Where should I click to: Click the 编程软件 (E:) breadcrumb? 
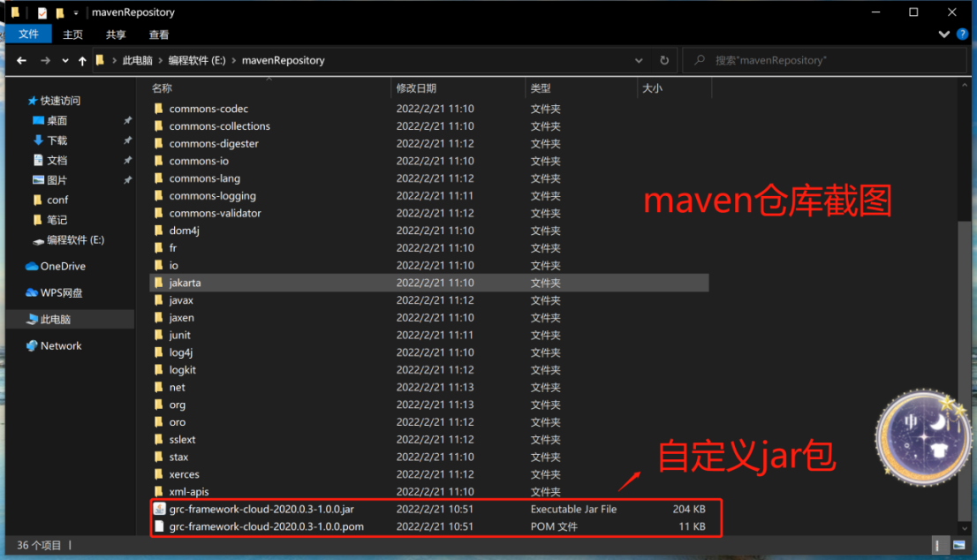(197, 60)
